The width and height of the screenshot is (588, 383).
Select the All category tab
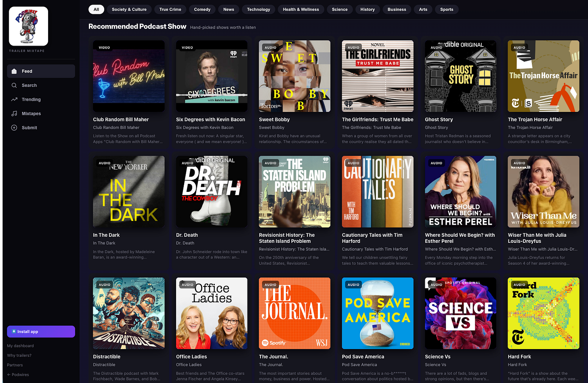click(96, 9)
